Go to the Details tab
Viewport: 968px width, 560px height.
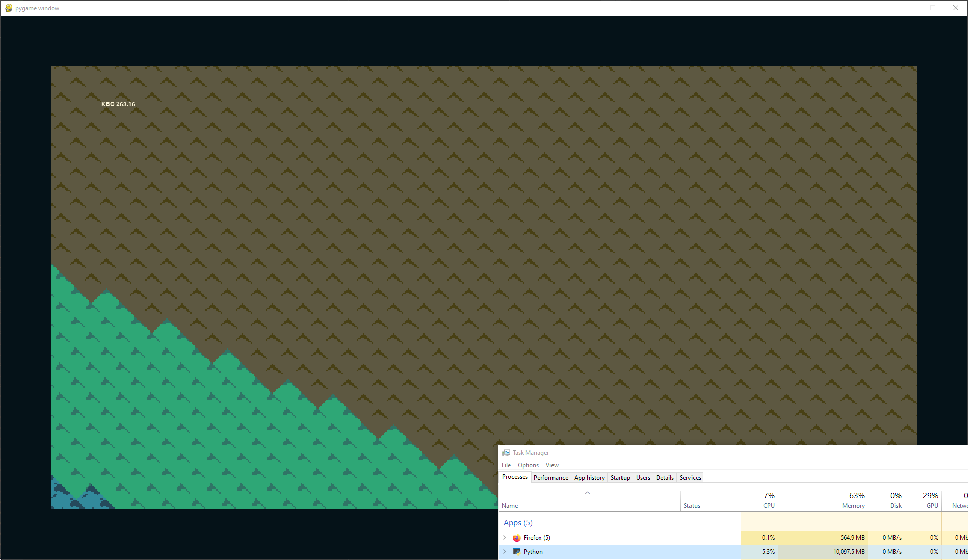(665, 478)
